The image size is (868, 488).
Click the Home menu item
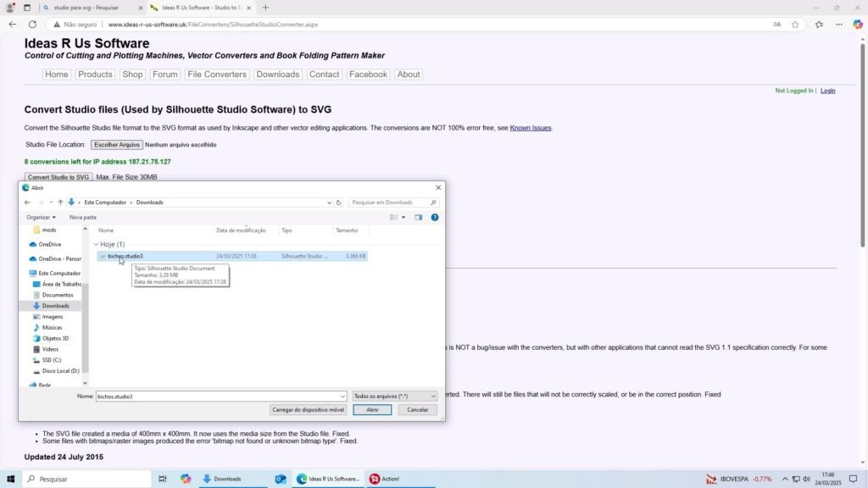[x=57, y=75]
